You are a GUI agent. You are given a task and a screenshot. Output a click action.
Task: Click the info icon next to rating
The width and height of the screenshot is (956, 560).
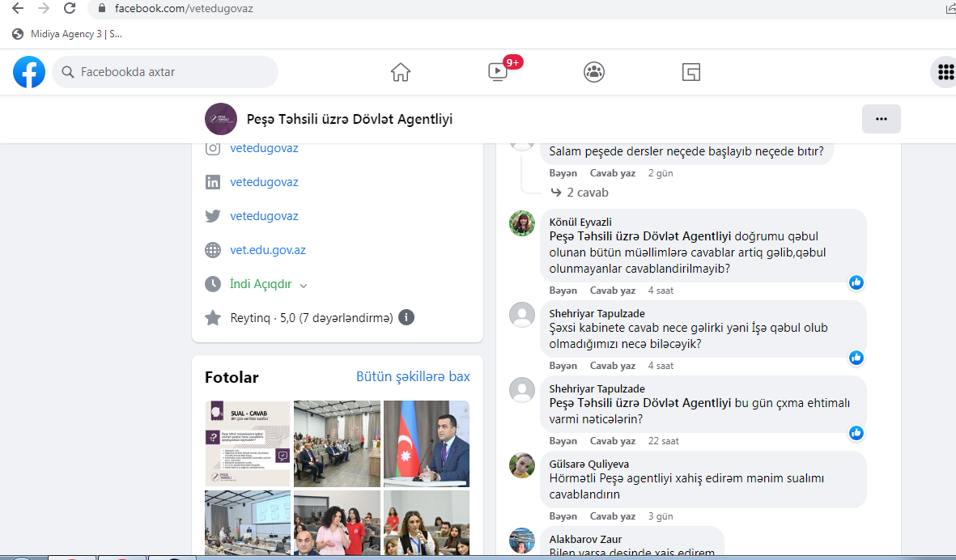pos(406,317)
